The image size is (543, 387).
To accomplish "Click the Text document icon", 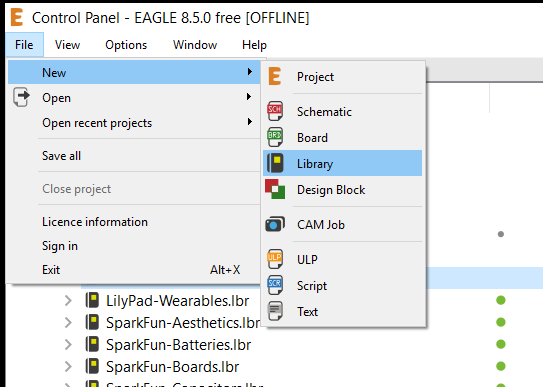I will tap(275, 311).
